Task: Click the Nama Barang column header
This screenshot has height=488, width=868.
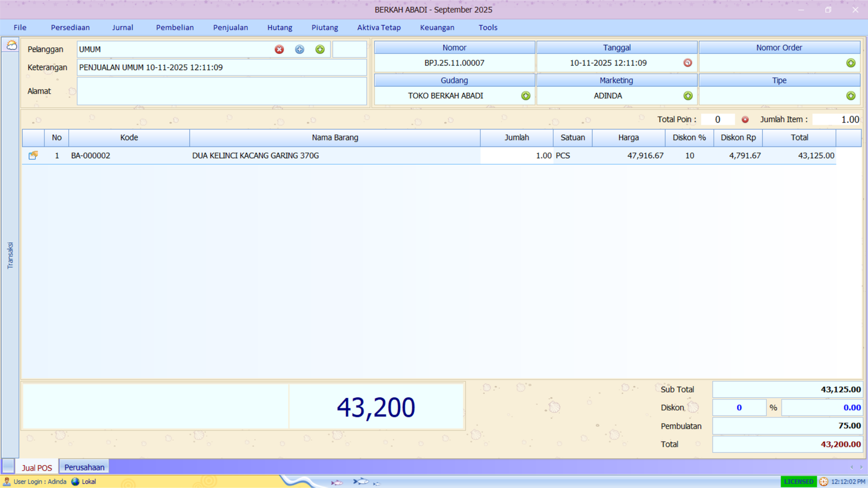Action: click(335, 138)
